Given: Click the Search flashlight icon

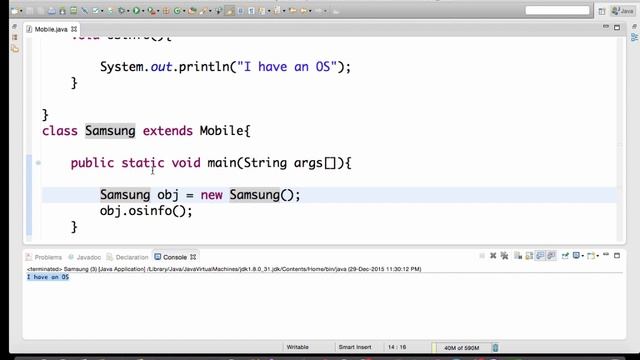Looking at the screenshot, I should [202, 11].
